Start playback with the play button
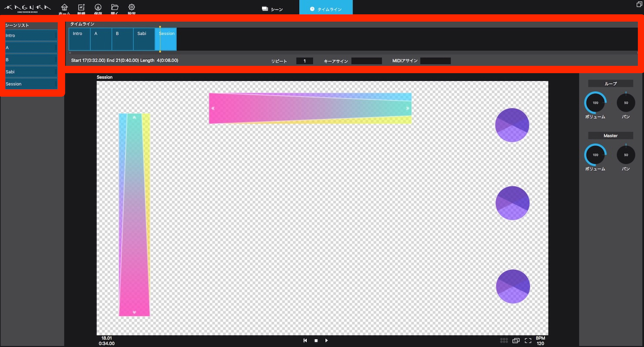 pos(326,340)
